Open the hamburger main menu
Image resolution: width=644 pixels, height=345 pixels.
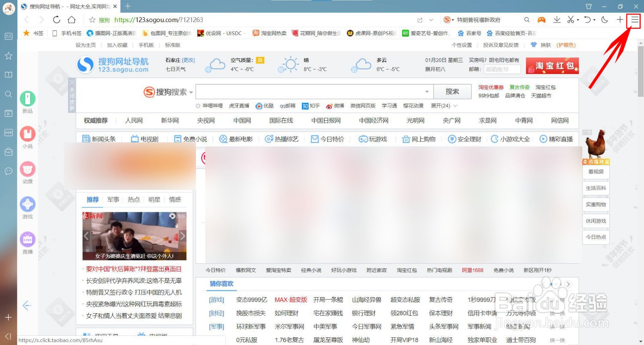point(635,20)
